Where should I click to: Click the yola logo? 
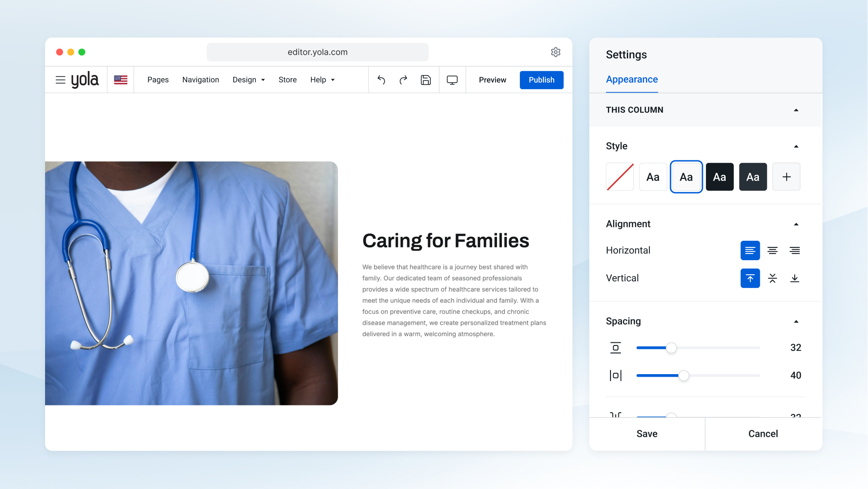coord(85,80)
